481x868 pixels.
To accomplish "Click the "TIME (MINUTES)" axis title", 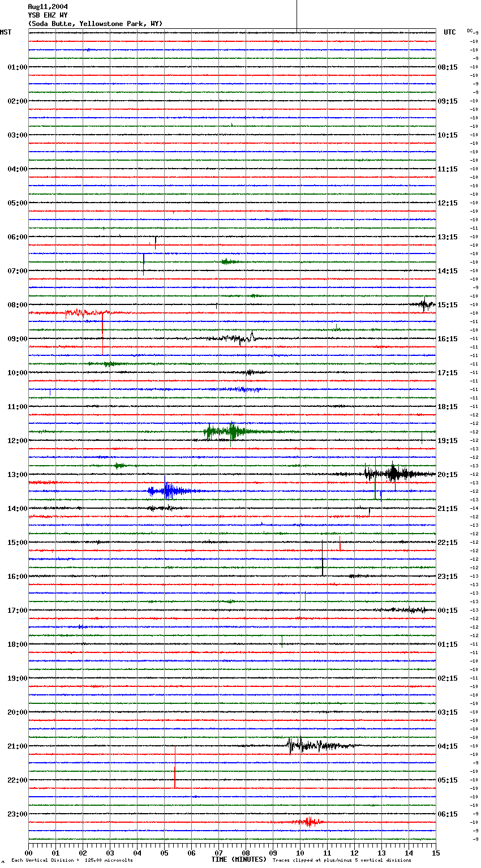I will tap(239, 860).
